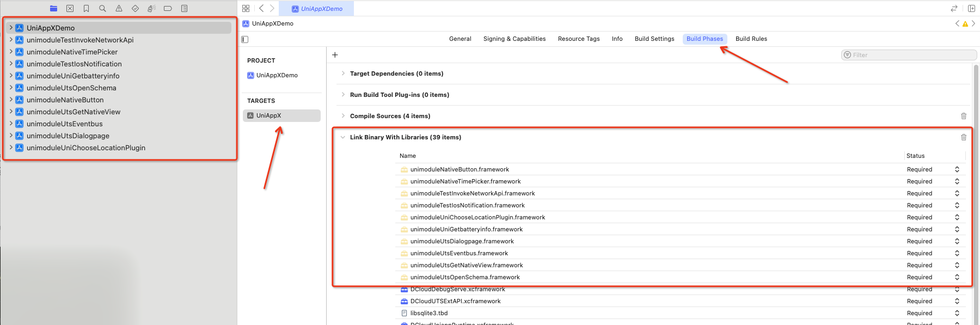Expand unimoduleUniChooseLocationPlugin chevron in navigator
The image size is (980, 325).
pyautogui.click(x=11, y=148)
